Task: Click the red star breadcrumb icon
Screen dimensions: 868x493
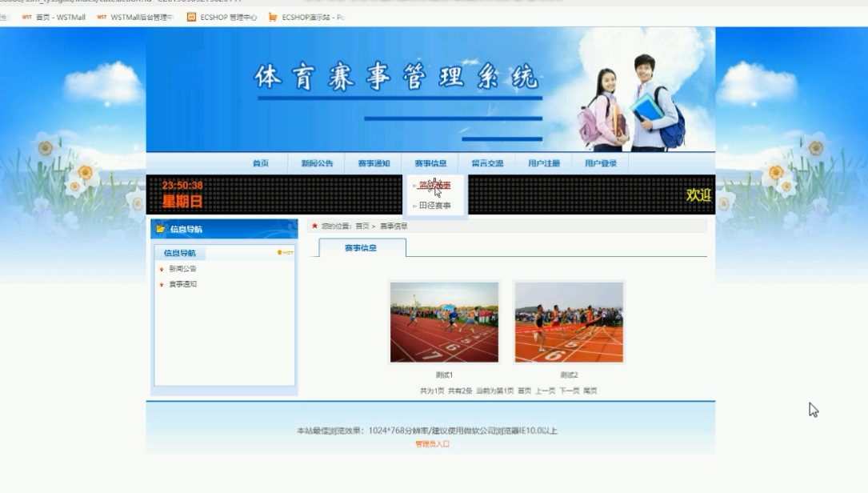Action: point(314,226)
